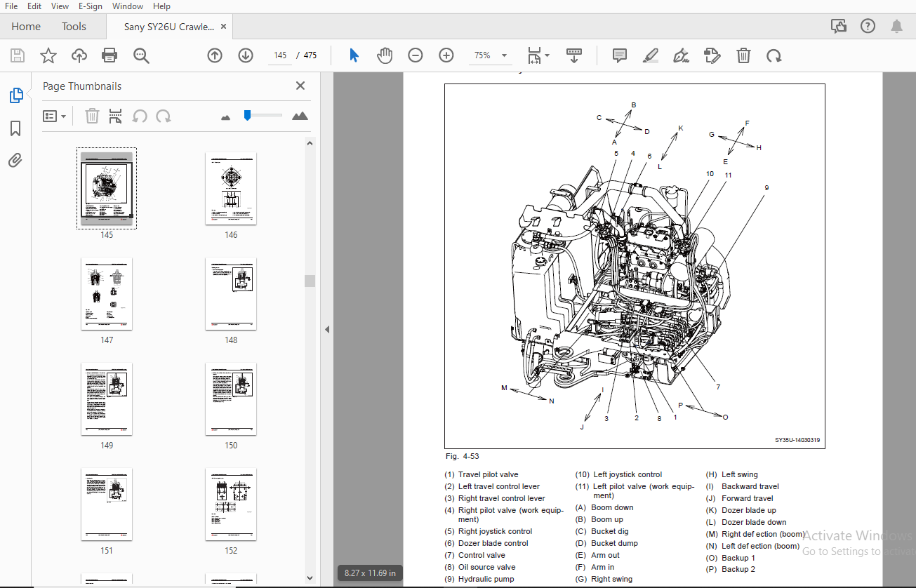Switch to the Home tab
Screen dimensions: 916x588
(26, 27)
